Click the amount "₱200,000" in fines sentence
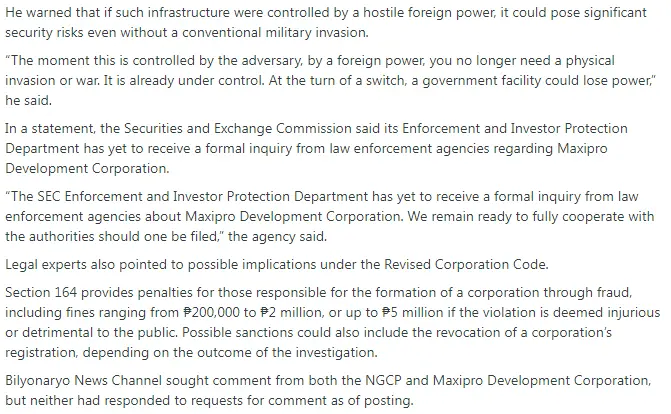The image size is (671, 414). [211, 313]
